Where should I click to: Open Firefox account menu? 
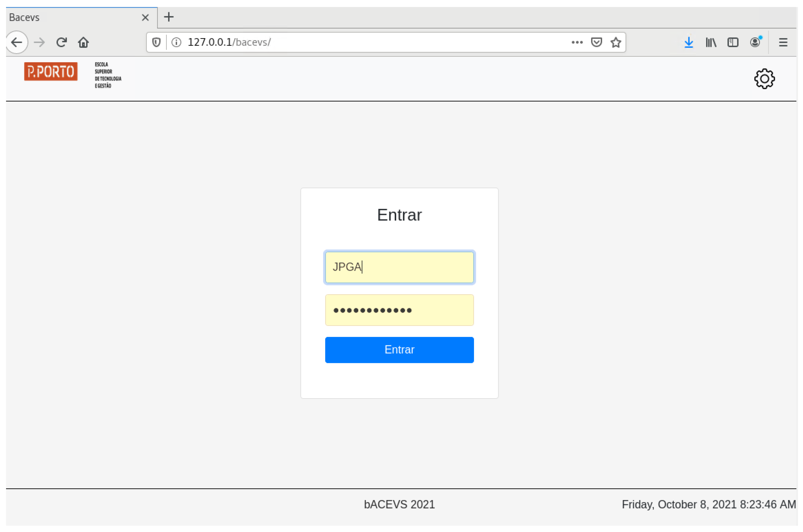pos(755,43)
